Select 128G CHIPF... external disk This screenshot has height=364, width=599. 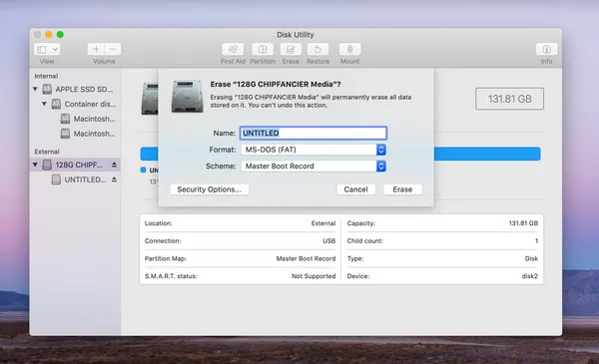click(74, 165)
